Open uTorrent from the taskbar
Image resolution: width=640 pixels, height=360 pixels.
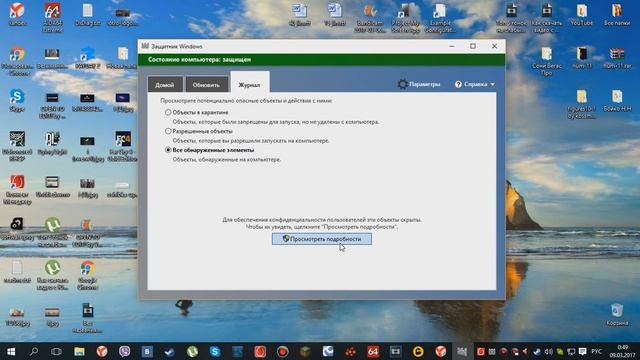[192, 351]
